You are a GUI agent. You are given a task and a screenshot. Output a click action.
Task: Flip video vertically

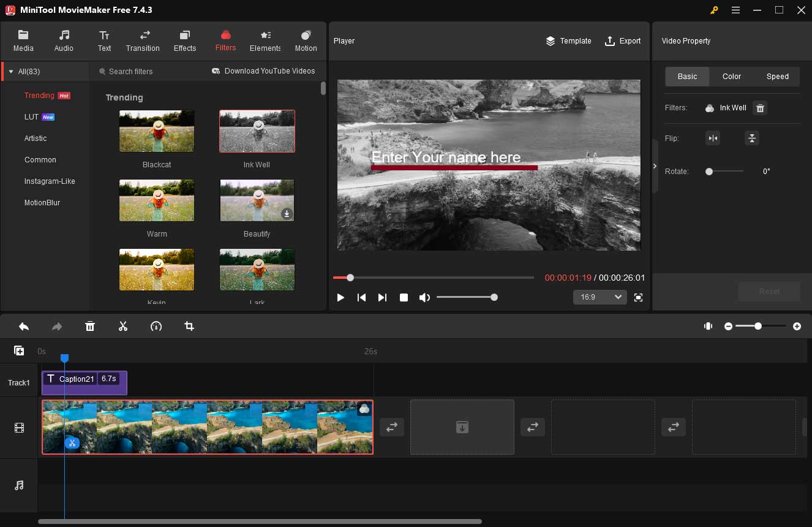pyautogui.click(x=752, y=138)
